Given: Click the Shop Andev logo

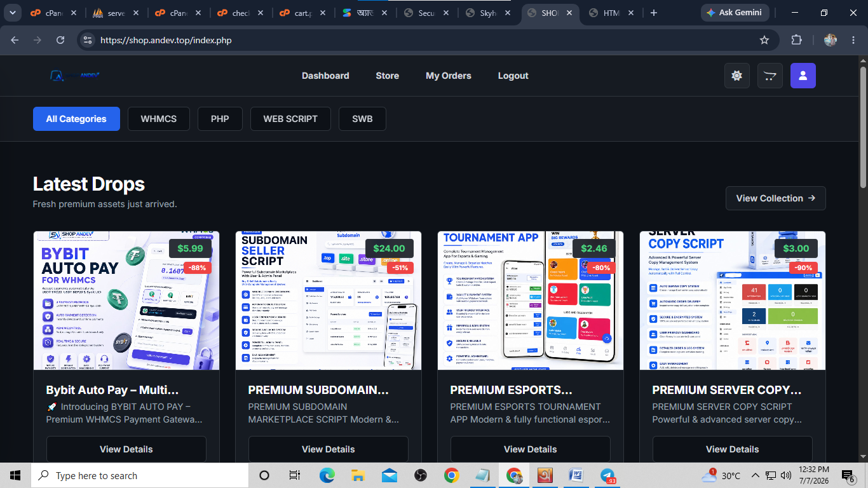Looking at the screenshot, I should point(75,76).
